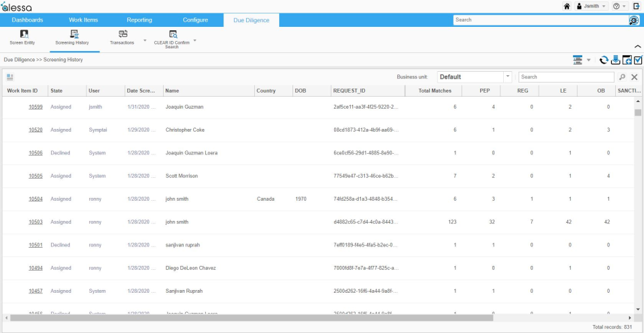Open the help question mark dropdown
644x333 pixels.
[x=619, y=6]
